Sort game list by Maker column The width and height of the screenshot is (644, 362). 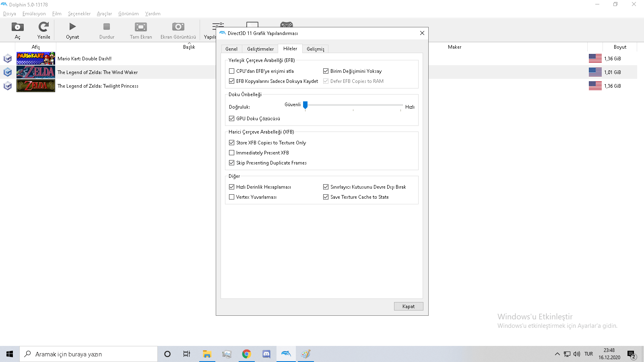[x=454, y=47]
